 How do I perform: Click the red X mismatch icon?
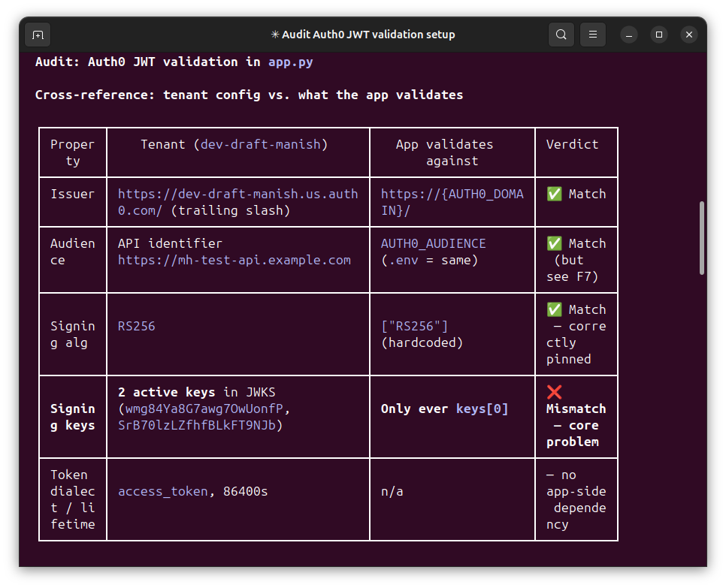point(554,392)
